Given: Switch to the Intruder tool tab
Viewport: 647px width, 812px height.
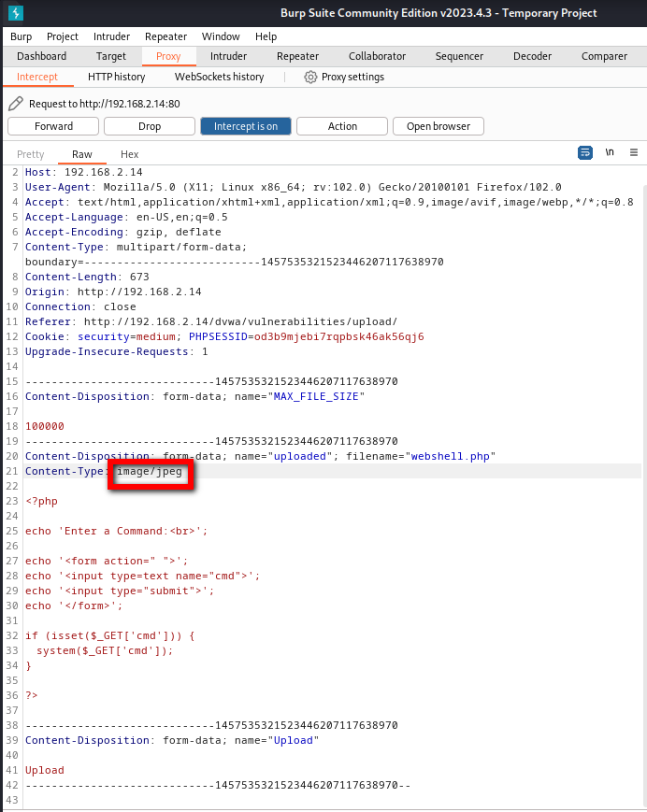Looking at the screenshot, I should pyautogui.click(x=228, y=56).
